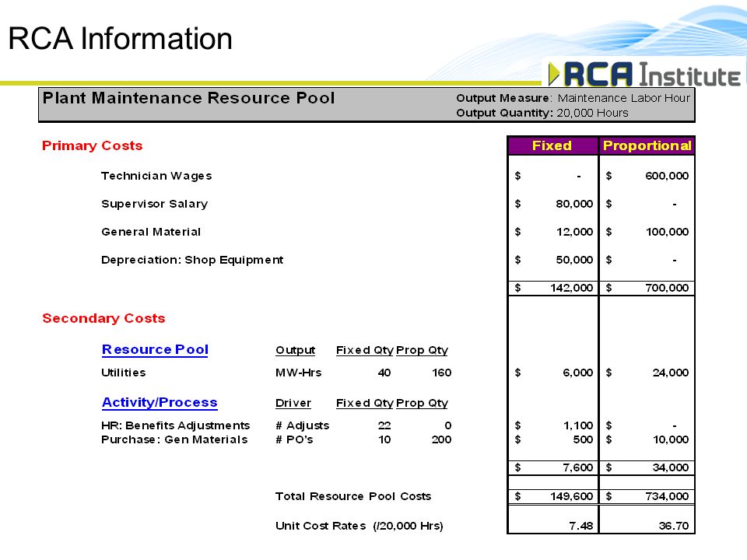Click the 10,000 Purchase proportional cost
The image size is (747, 560).
[670, 439]
